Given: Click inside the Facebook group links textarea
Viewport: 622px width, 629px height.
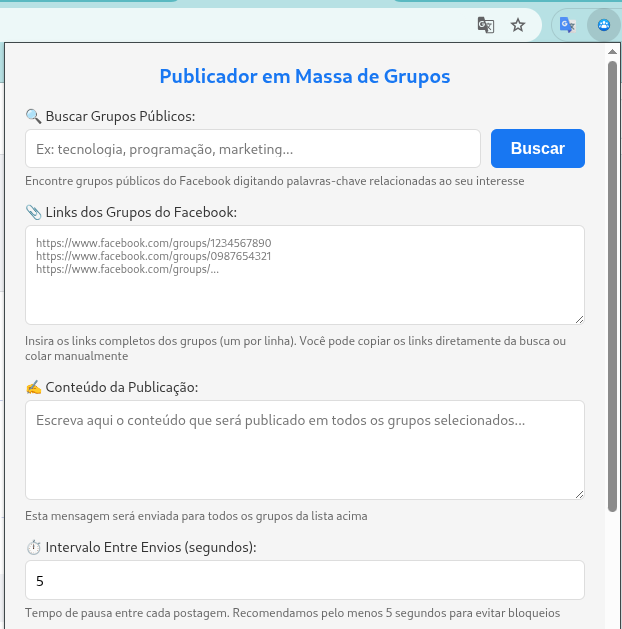Looking at the screenshot, I should click(305, 275).
